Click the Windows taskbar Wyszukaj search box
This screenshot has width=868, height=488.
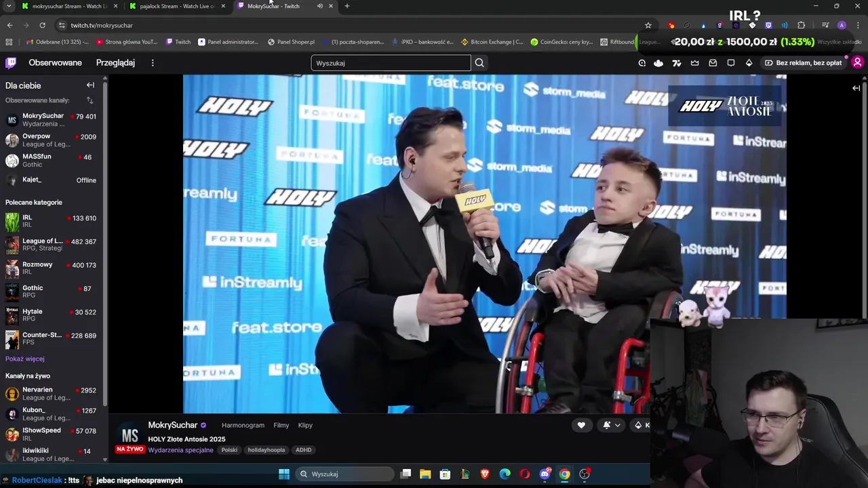(344, 474)
